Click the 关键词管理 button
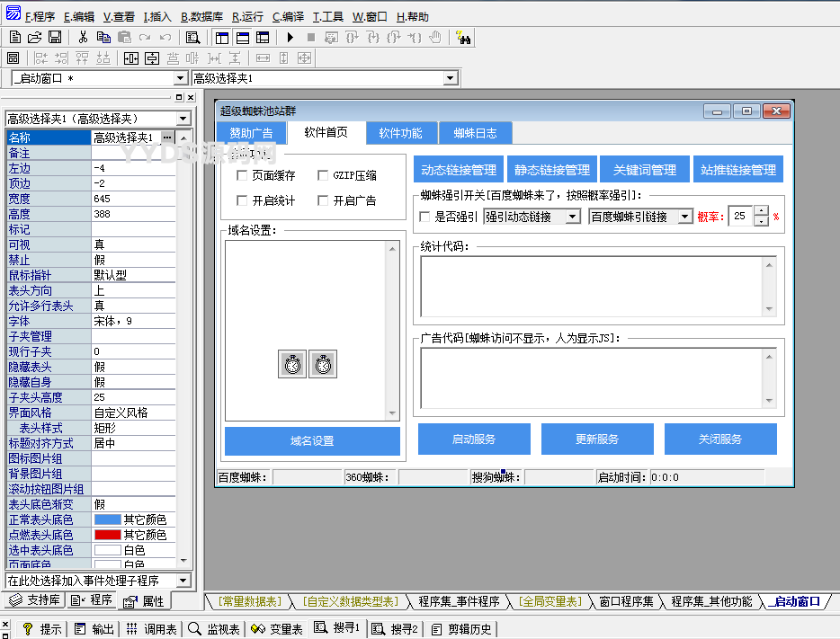 click(645, 169)
